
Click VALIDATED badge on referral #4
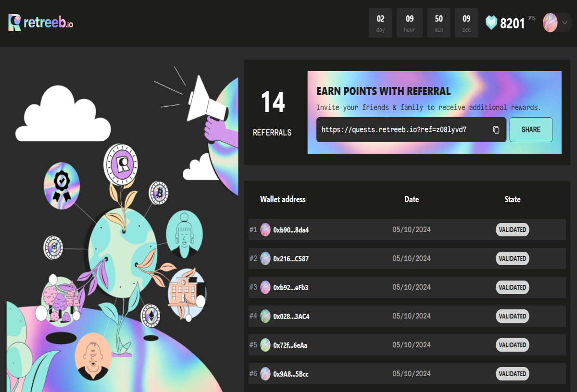tap(513, 316)
